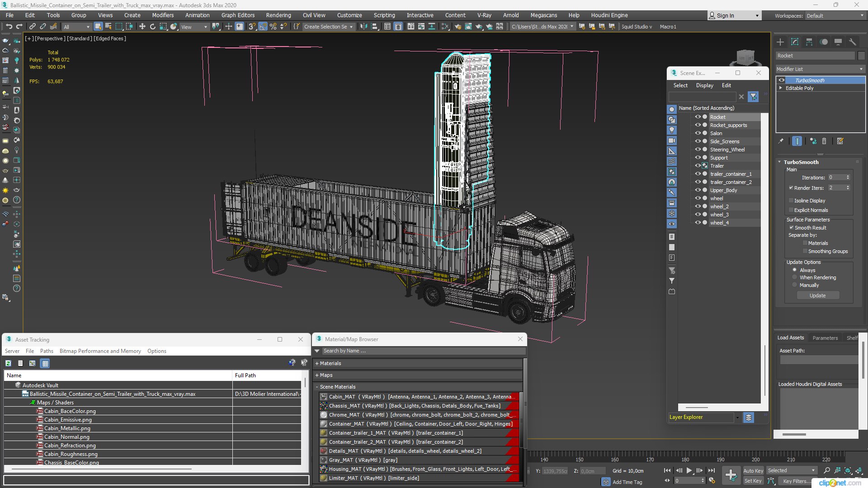Click the Undo arrow icon

pos(9,27)
